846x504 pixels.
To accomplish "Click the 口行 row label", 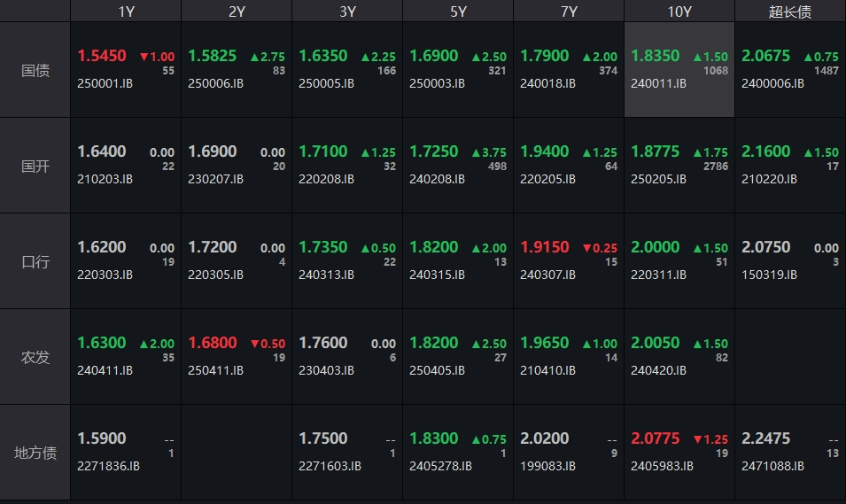I will click(x=35, y=261).
